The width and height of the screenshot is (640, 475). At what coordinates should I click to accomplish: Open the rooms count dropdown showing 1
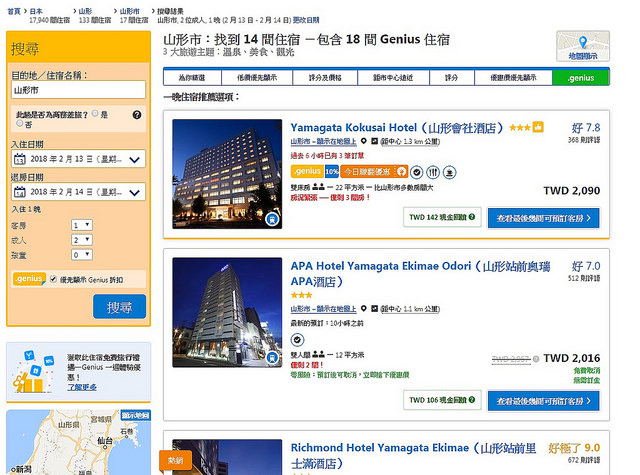(82, 225)
